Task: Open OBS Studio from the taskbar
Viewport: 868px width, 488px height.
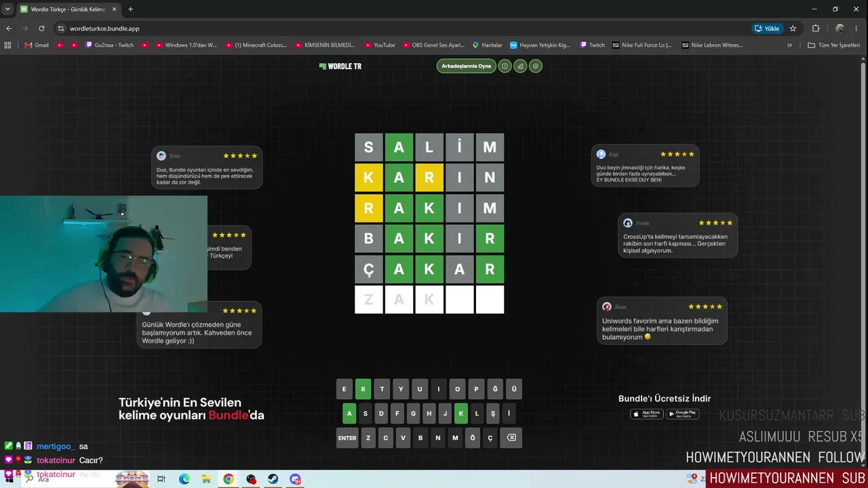Action: click(251, 479)
